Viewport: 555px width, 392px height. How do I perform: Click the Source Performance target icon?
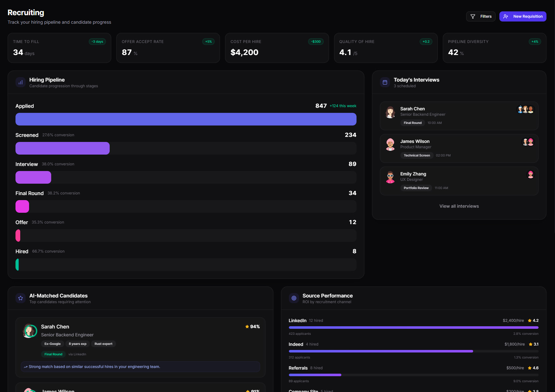click(x=294, y=298)
